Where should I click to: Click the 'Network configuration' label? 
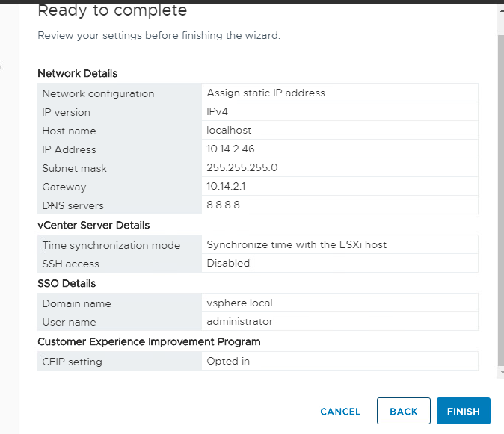coord(99,93)
